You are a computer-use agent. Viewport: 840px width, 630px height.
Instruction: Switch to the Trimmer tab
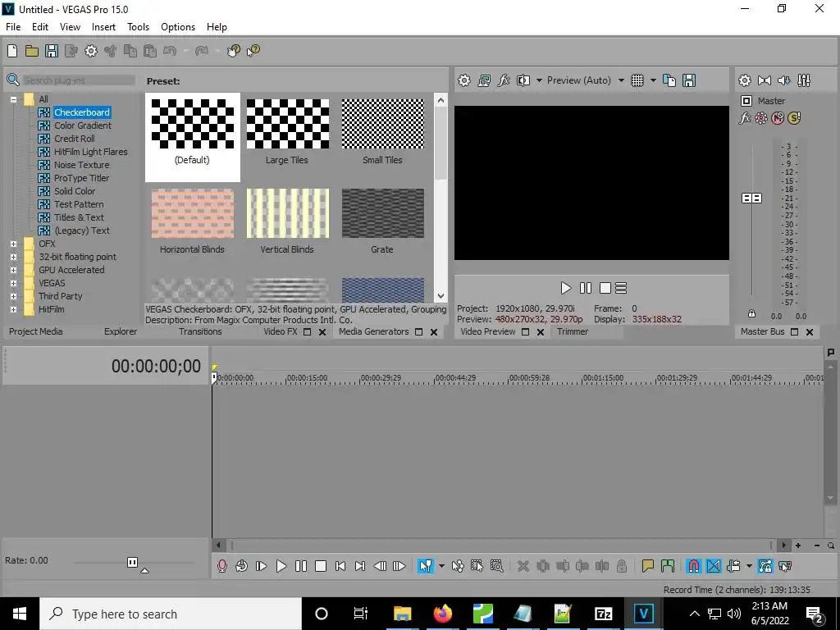tap(572, 331)
